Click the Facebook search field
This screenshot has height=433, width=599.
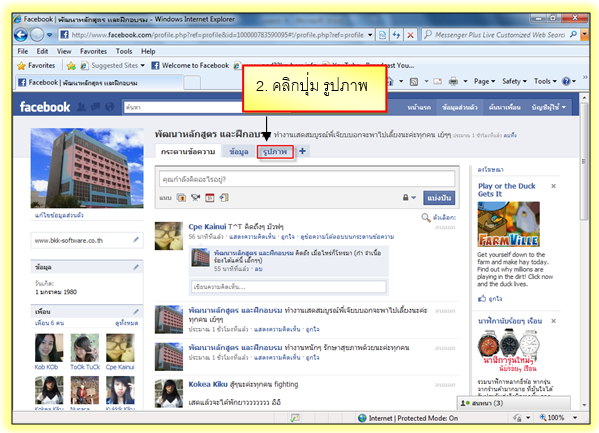(183, 107)
